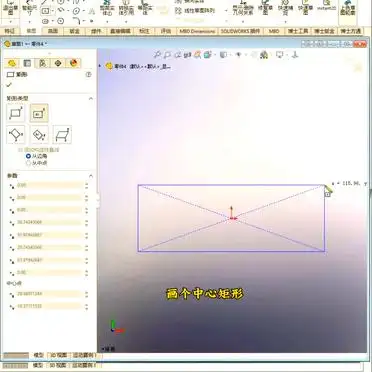
Task: Click the Previous View icon
Action: [178, 55]
